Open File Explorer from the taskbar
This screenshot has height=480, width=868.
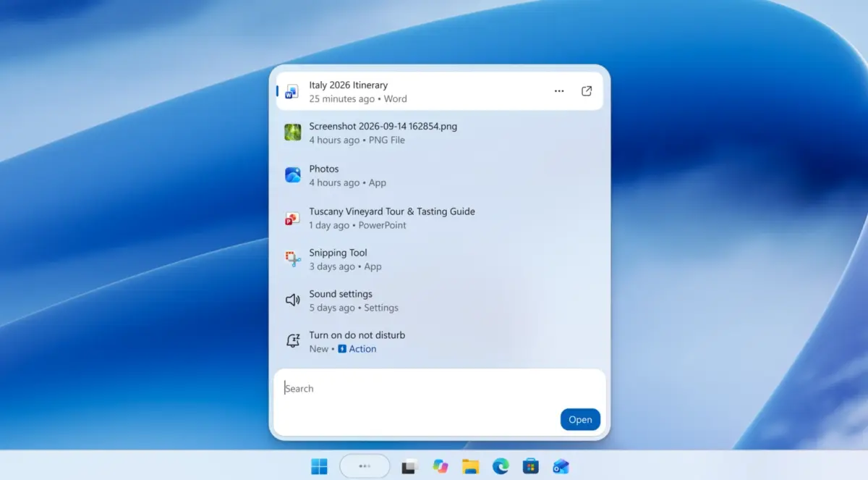coord(471,466)
